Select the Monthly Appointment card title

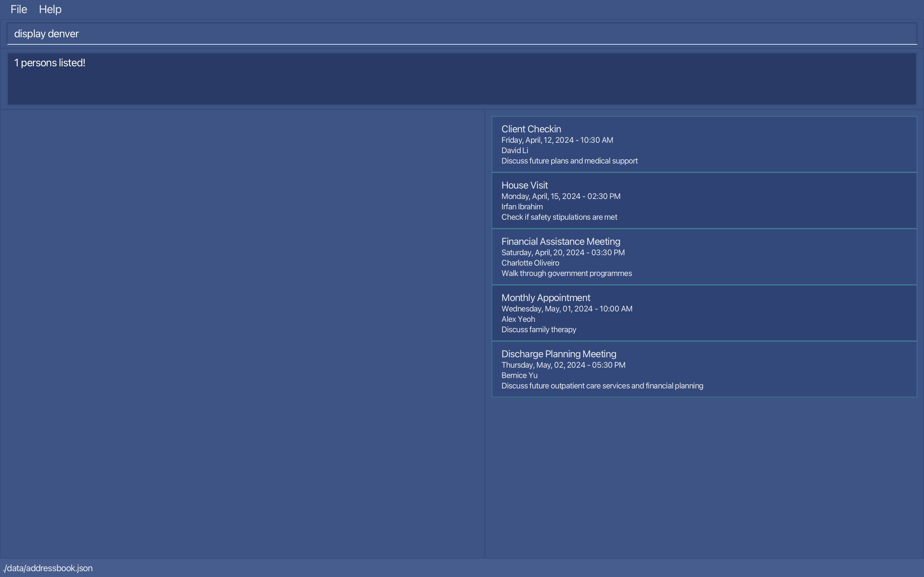(x=545, y=298)
